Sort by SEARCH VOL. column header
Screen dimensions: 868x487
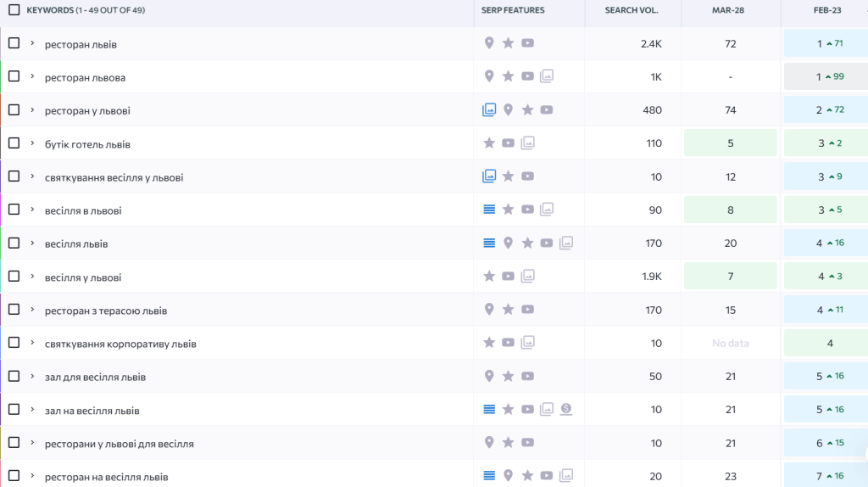631,10
